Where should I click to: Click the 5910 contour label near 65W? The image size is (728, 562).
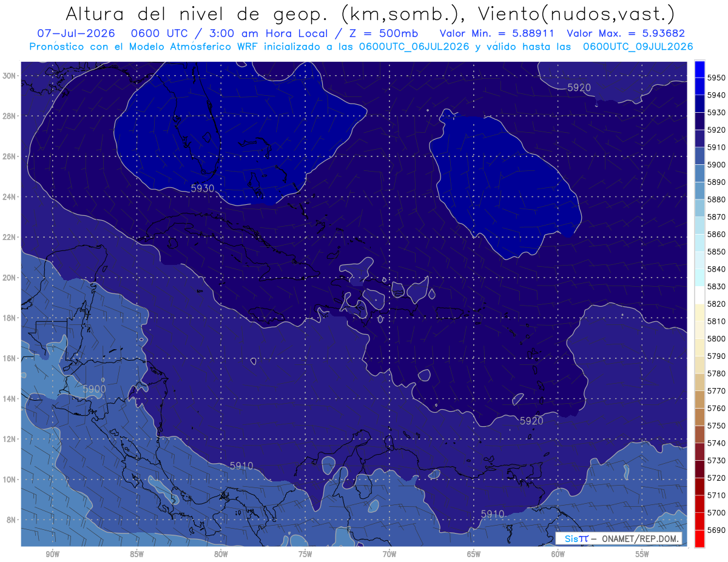pos(492,514)
